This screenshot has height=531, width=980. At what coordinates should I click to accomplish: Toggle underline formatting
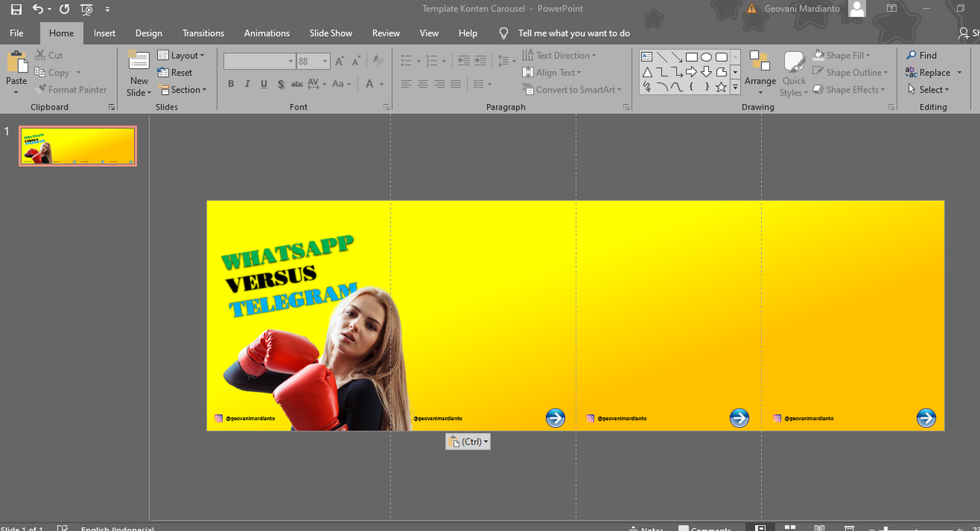coord(264,84)
